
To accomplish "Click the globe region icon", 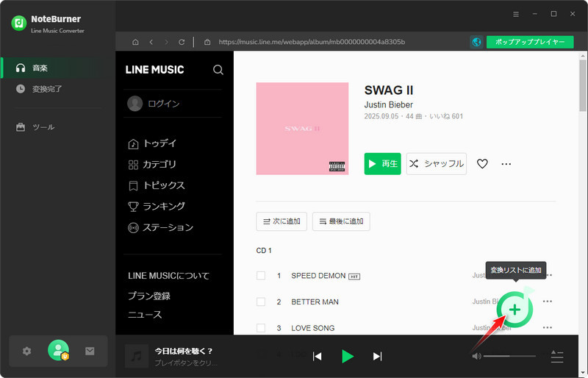I will 476,42.
